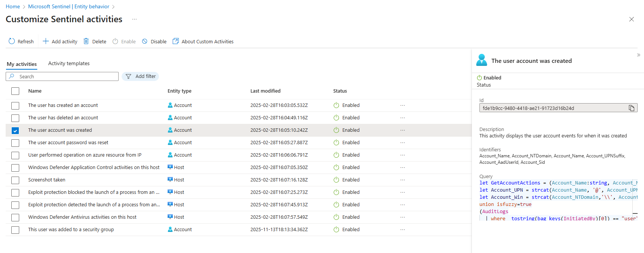The height and width of the screenshot is (253, 644).
Task: Open ellipsis menu for 'Screenshot taken' row
Action: (403, 180)
